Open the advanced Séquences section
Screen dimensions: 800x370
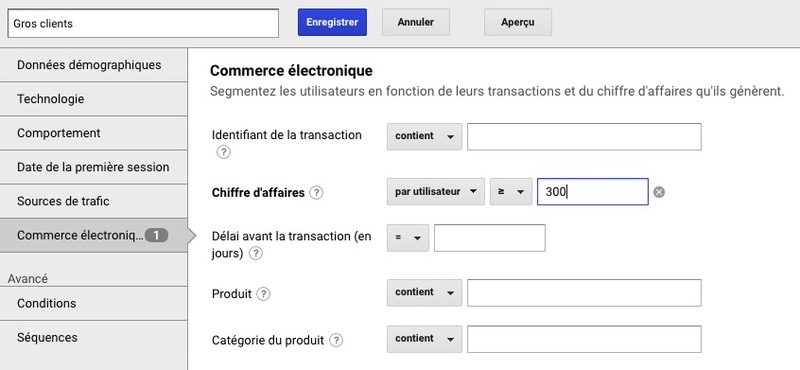point(94,337)
